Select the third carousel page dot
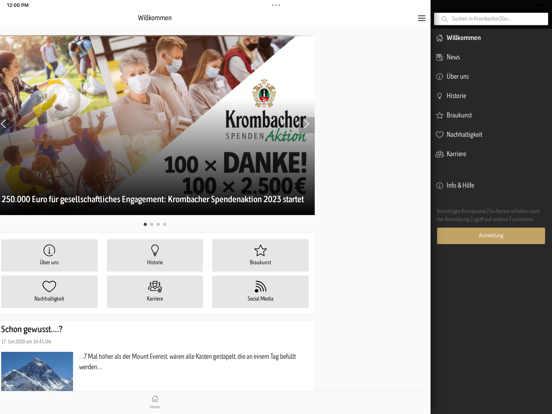The width and height of the screenshot is (552, 414). point(158,224)
